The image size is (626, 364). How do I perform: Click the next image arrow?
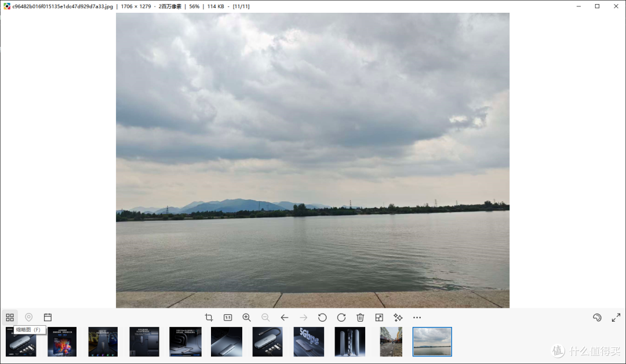pos(303,317)
